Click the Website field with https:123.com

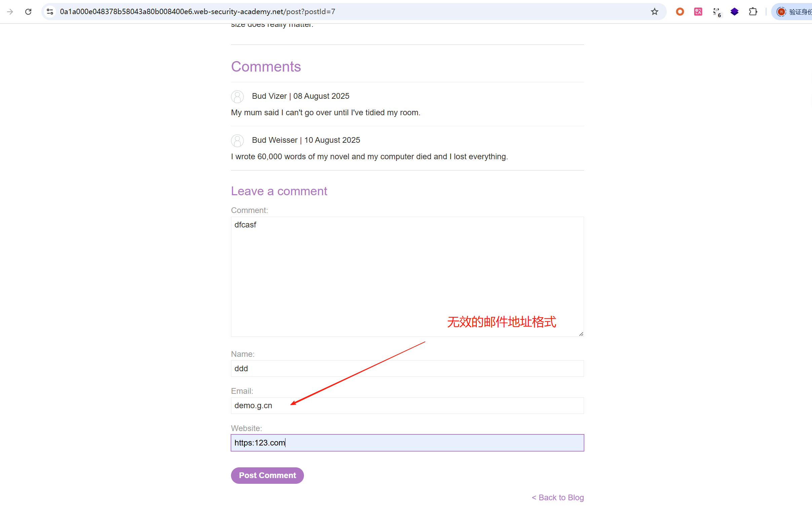point(407,442)
